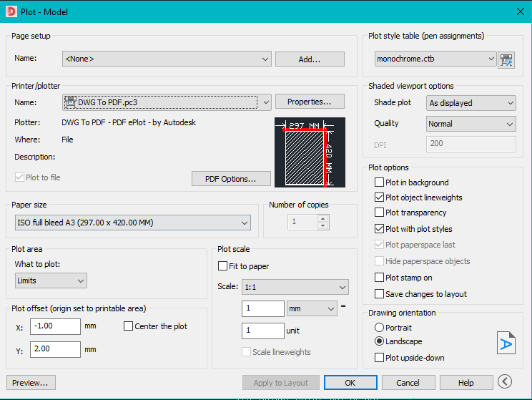The height and width of the screenshot is (400, 532).
Task: Open the Shade plot dropdown
Action: coord(471,103)
